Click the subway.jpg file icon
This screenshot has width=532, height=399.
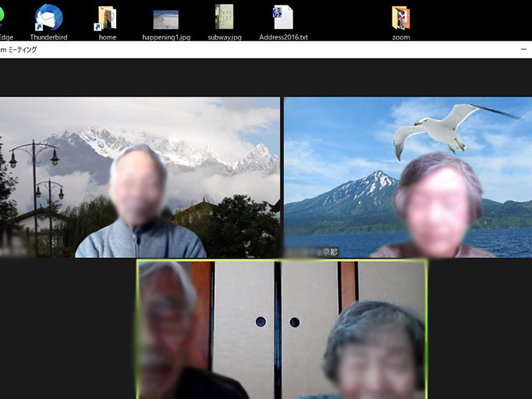click(x=224, y=18)
